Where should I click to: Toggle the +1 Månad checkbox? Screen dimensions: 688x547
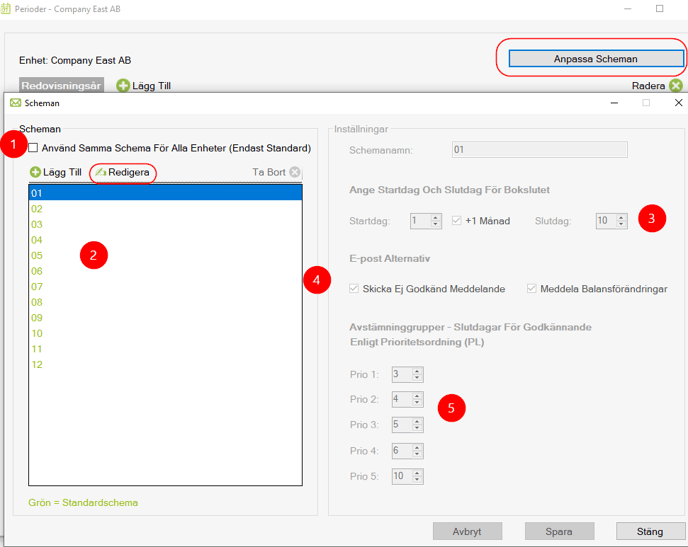pos(457,221)
